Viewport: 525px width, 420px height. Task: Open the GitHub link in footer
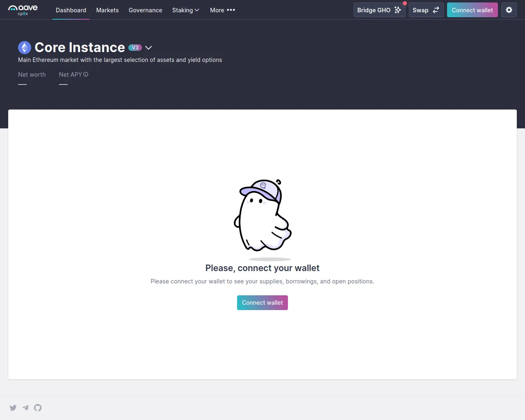tap(38, 408)
